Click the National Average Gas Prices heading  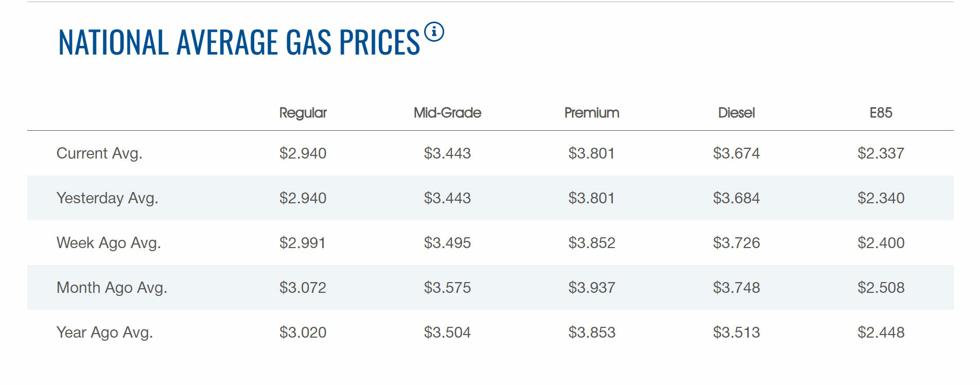[x=239, y=42]
